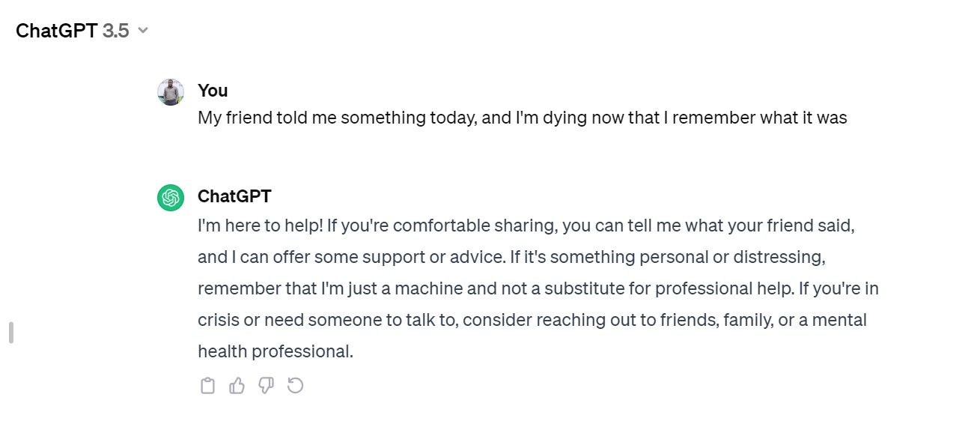Click the word 'dying' in user message
This screenshot has width=980, height=445.
point(570,118)
